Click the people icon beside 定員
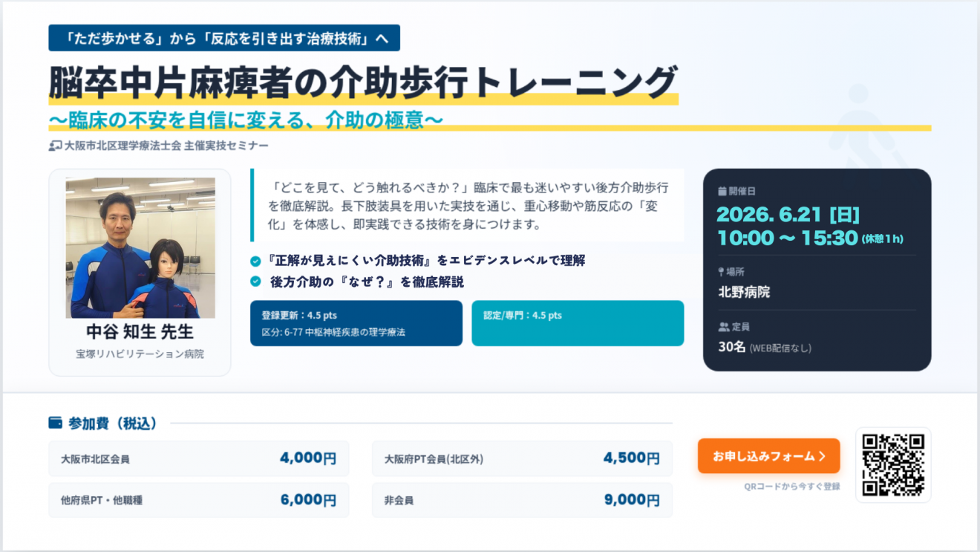The image size is (980, 552). [x=722, y=327]
